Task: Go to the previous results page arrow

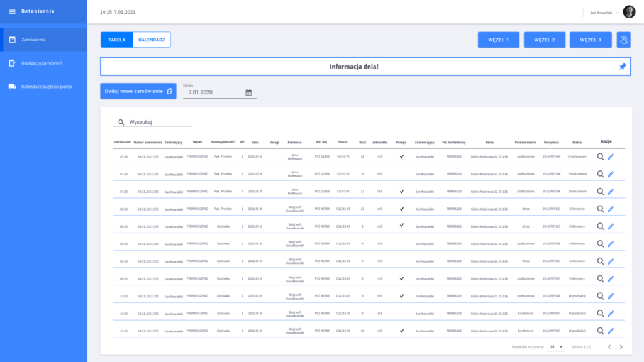Action: click(609, 346)
